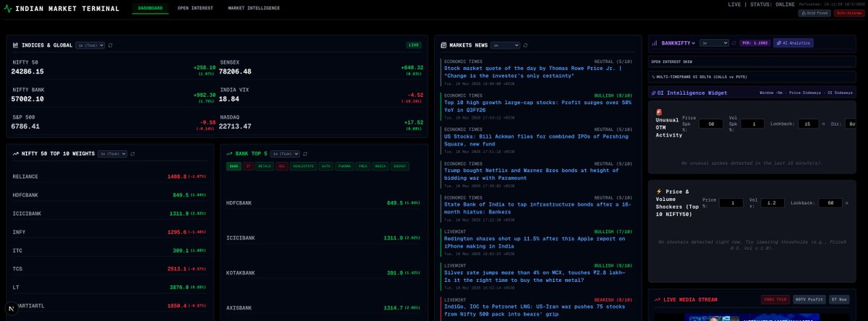Click the Live Media Stream trend icon
The height and width of the screenshot is (321, 868).
(657, 299)
